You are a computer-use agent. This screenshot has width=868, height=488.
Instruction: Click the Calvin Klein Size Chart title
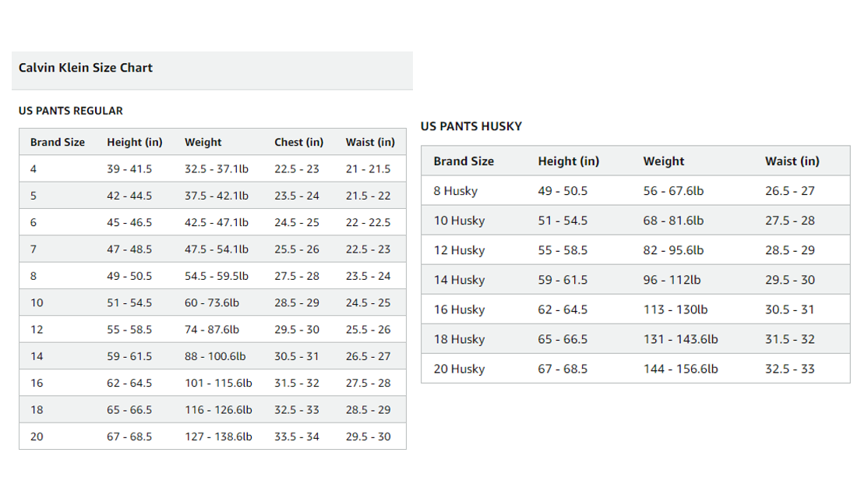[85, 68]
